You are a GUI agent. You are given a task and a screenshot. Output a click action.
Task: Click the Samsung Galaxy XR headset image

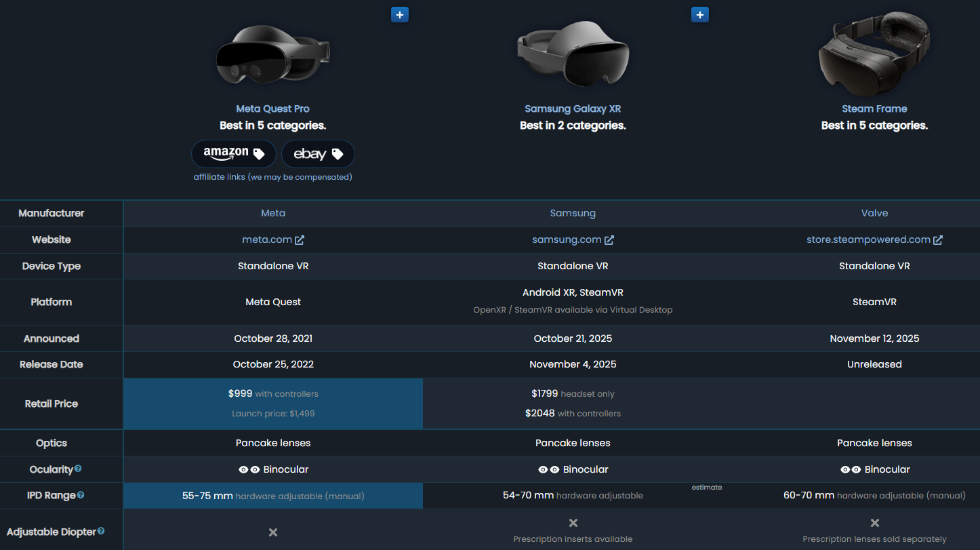tap(573, 55)
